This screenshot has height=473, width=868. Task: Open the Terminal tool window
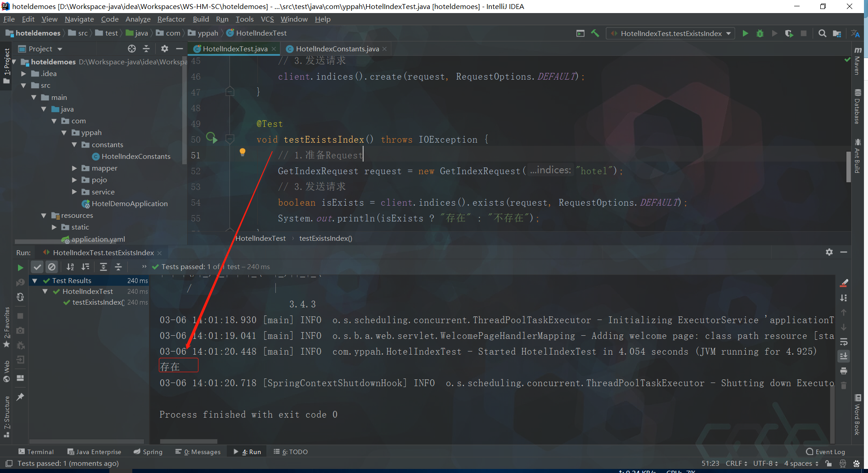click(36, 452)
